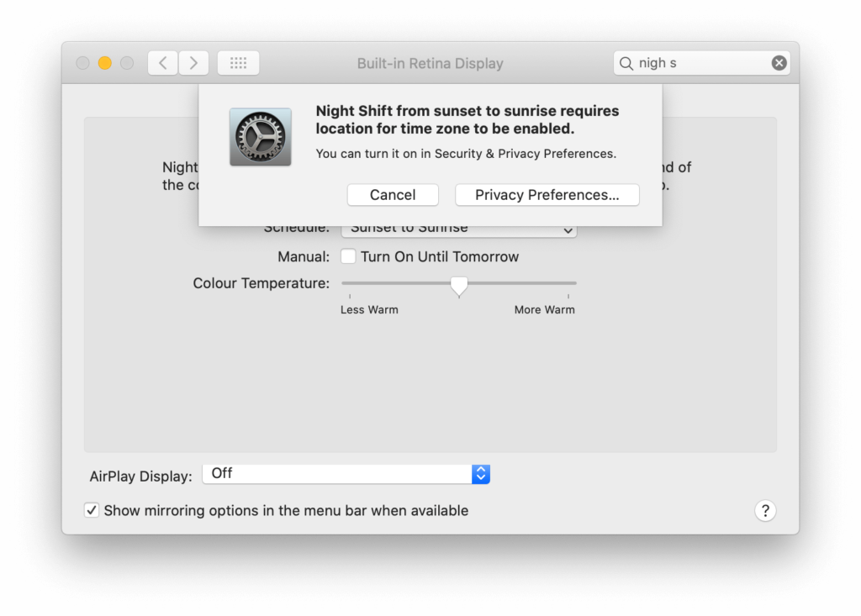Click the Built-in Retina Display window title
The width and height of the screenshot is (861, 616).
(430, 64)
